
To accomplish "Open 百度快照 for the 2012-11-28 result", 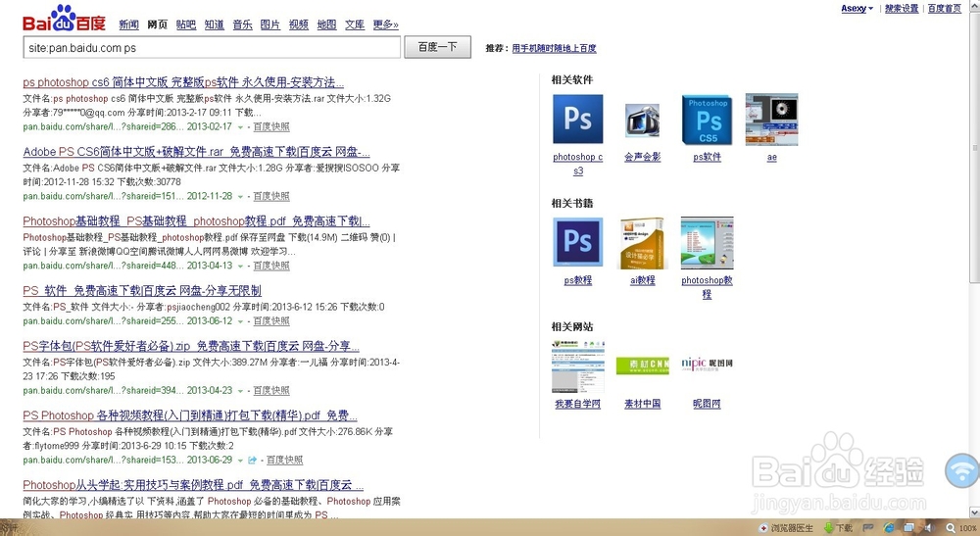I will click(x=271, y=196).
